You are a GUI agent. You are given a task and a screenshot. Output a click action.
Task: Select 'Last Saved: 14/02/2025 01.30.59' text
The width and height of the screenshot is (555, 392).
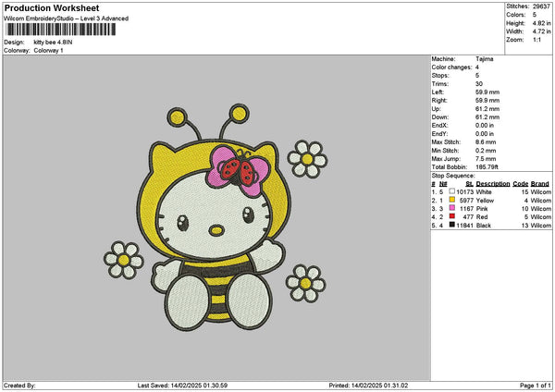coord(182,386)
